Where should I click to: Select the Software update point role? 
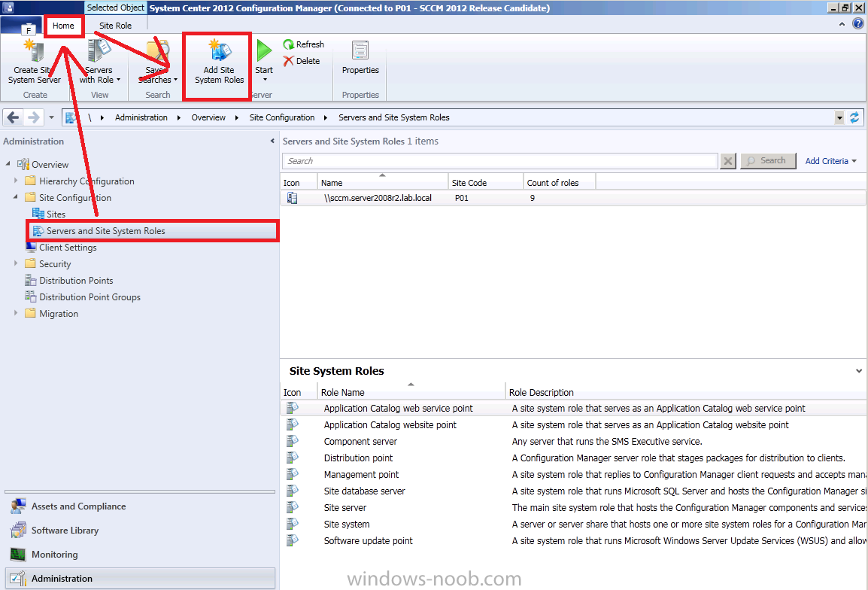click(x=573, y=541)
